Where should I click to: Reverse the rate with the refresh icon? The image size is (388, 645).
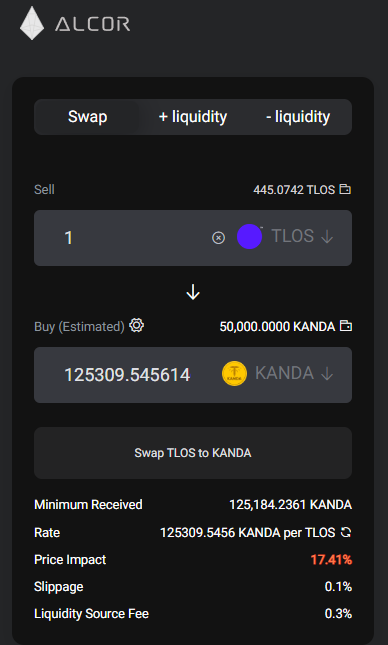pos(346,533)
